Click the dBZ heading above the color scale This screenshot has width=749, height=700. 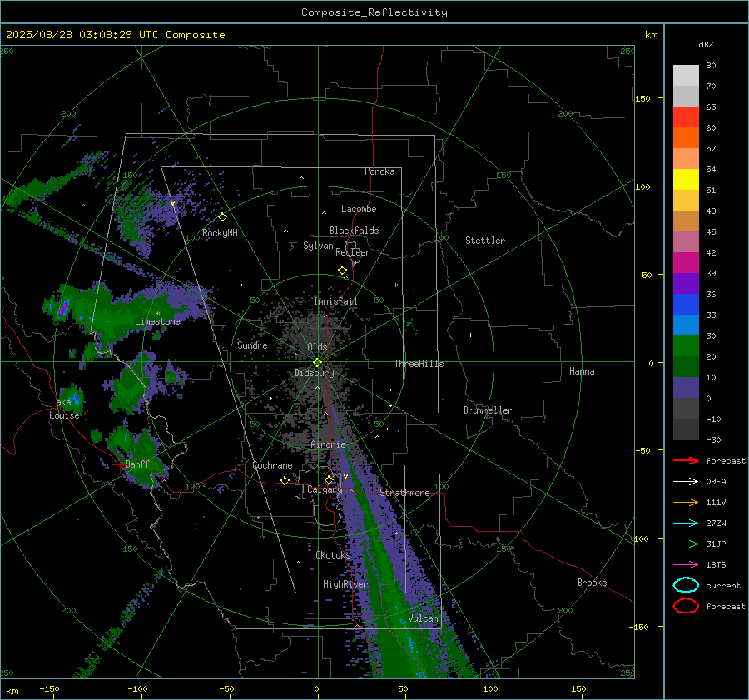pyautogui.click(x=706, y=44)
